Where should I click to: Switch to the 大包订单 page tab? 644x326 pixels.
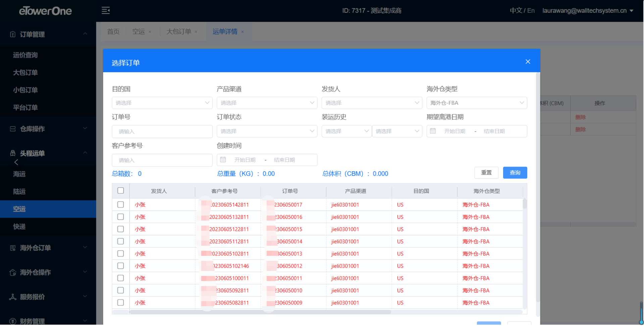pyautogui.click(x=179, y=32)
